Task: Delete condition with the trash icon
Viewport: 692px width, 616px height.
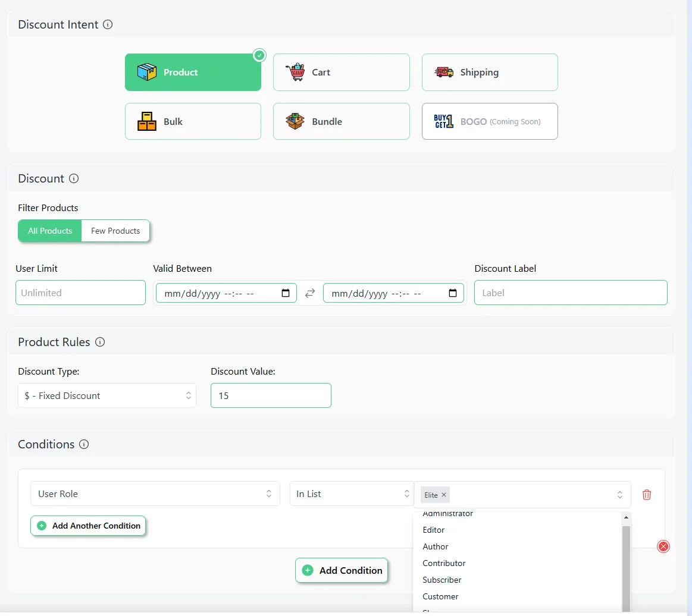Action: 647,495
